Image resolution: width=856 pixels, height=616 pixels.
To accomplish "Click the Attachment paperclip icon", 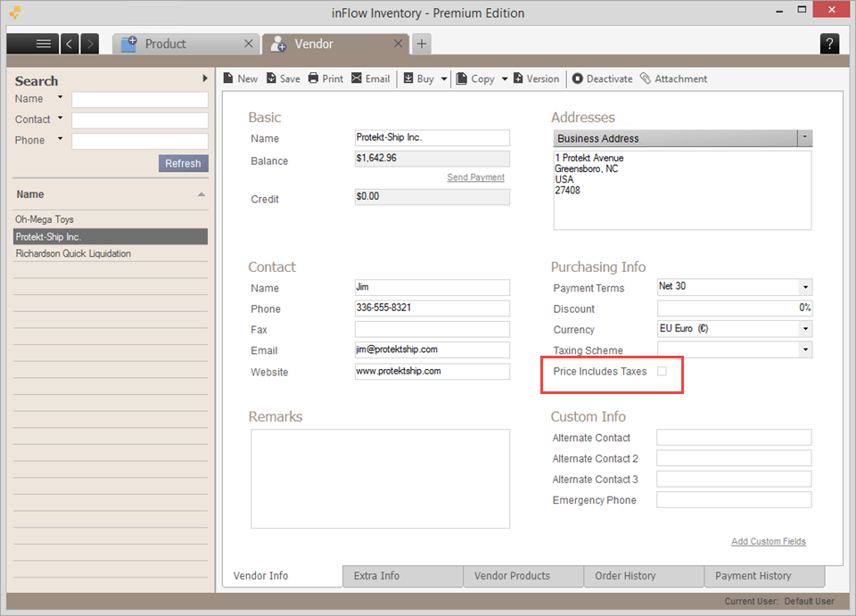I will click(646, 78).
